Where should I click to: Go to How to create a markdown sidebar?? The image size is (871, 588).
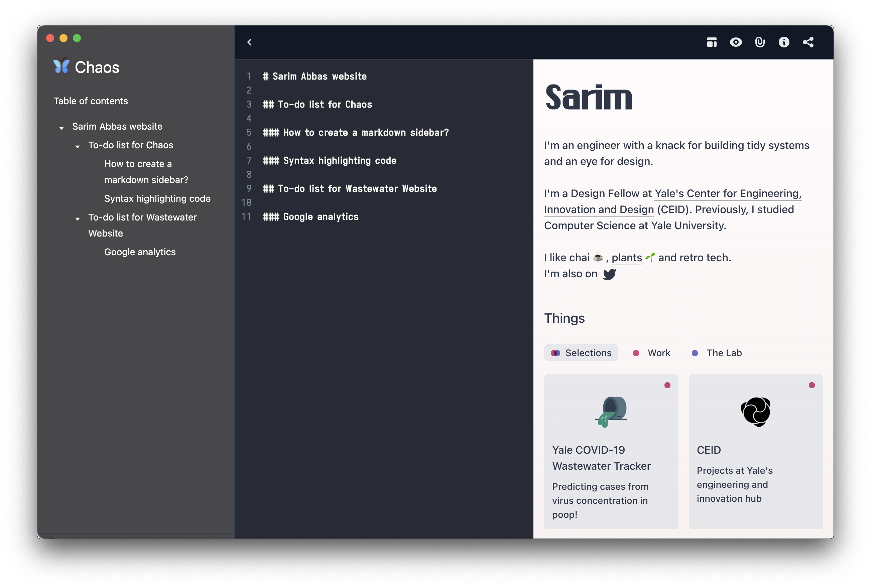(146, 172)
